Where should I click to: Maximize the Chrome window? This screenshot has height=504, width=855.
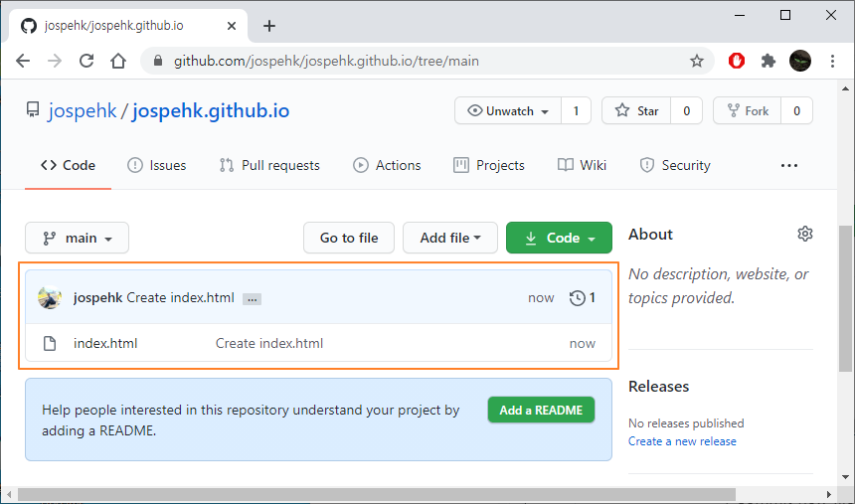point(785,15)
